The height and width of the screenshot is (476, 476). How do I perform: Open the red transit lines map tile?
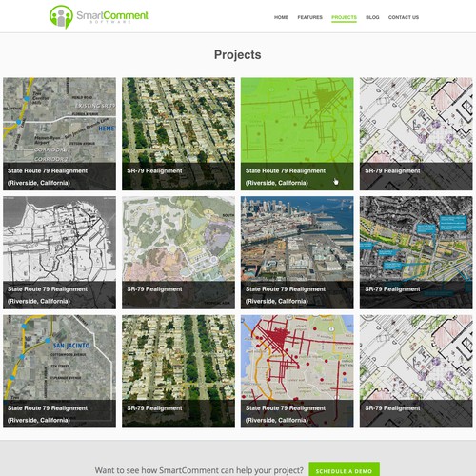tap(297, 371)
